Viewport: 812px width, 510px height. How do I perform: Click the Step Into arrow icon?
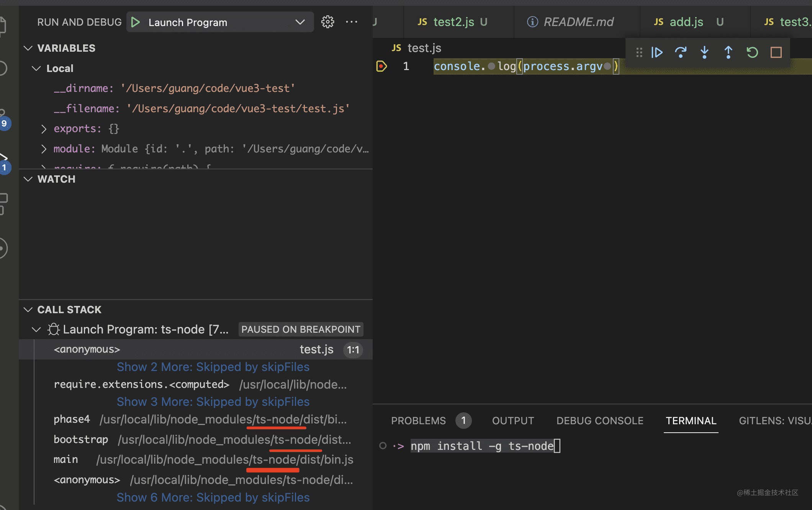tap(704, 52)
